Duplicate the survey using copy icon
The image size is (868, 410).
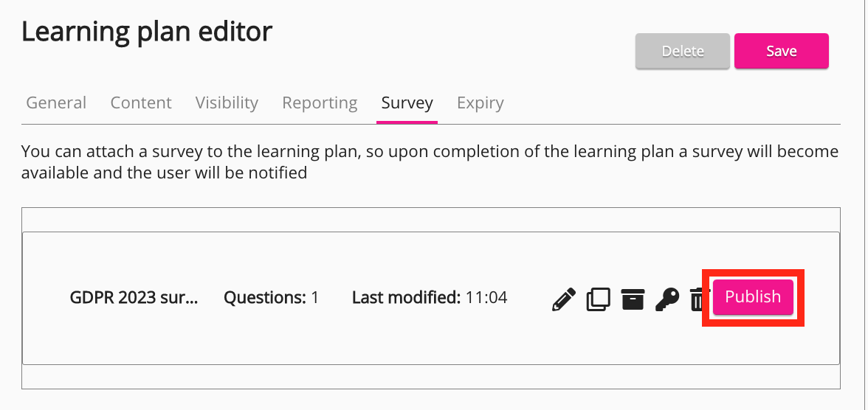[598, 299]
